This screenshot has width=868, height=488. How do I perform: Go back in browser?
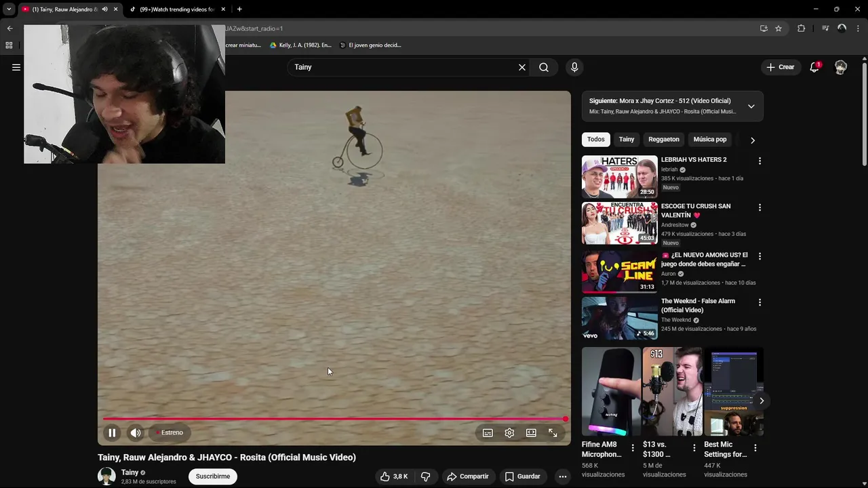[x=9, y=28]
